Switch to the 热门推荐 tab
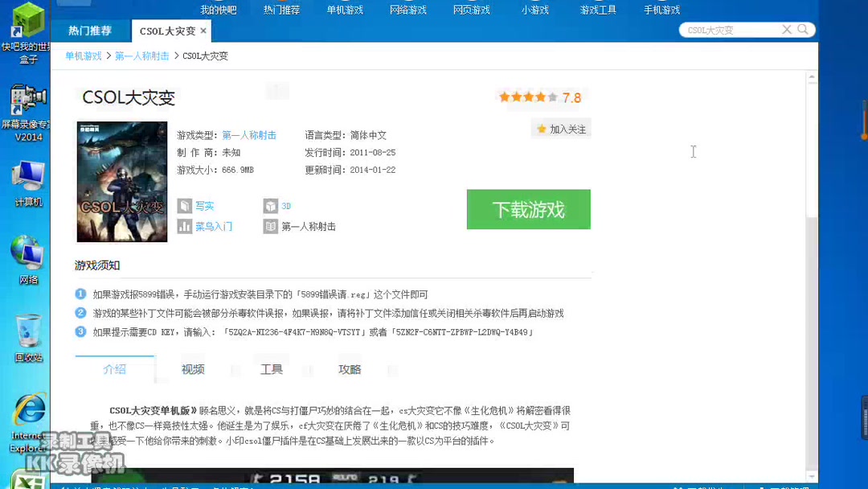 (x=90, y=31)
